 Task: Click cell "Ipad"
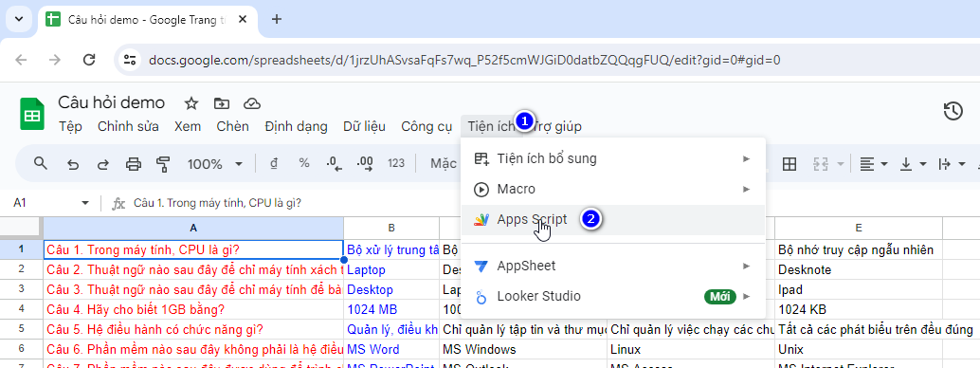click(859, 290)
